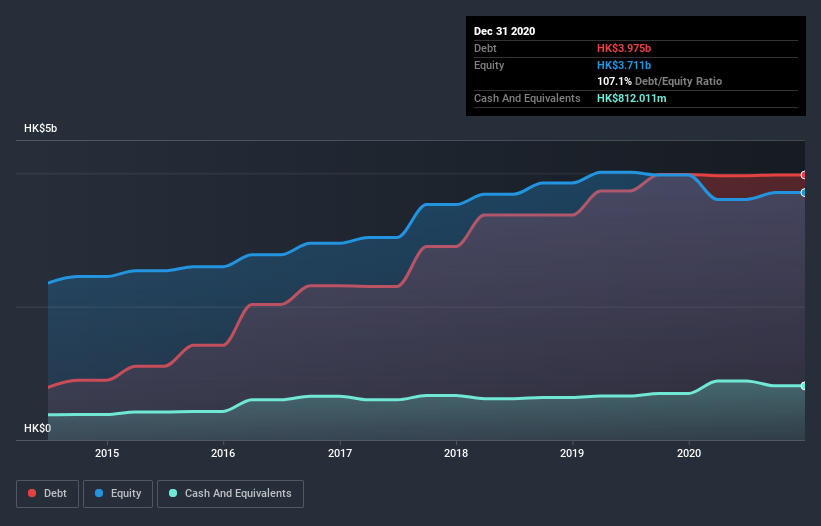Image resolution: width=821 pixels, height=526 pixels.
Task: Click Cash And Equivalents tooltip label
Action: pos(527,98)
